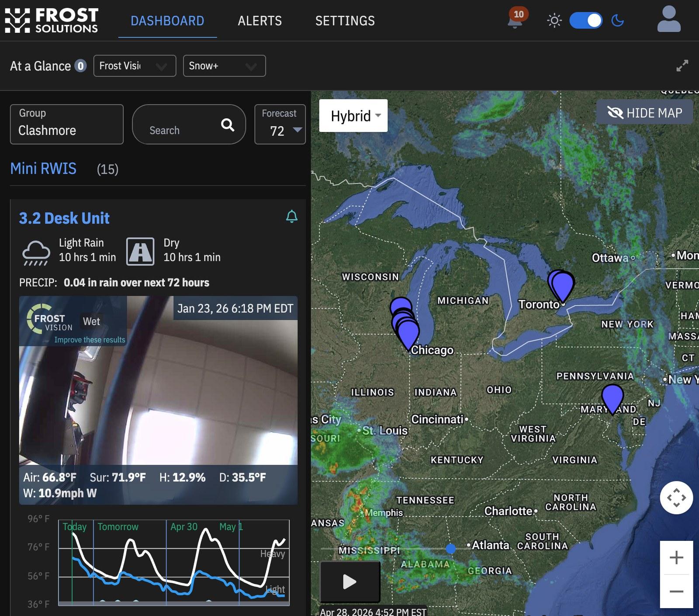Switch to the Alerts tab
This screenshot has height=616, width=699.
point(260,21)
